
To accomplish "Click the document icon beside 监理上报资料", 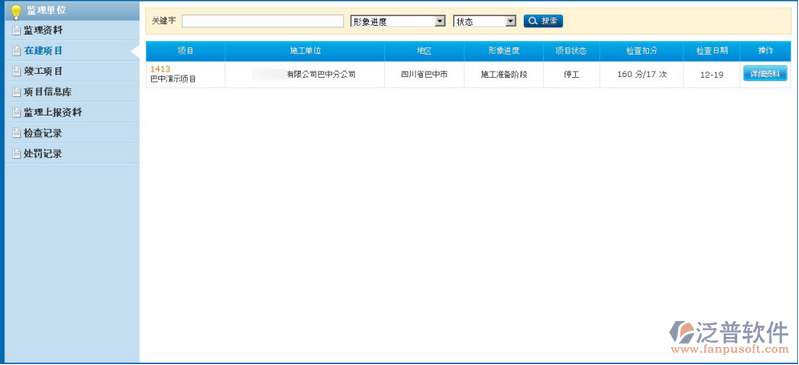I will click(17, 113).
